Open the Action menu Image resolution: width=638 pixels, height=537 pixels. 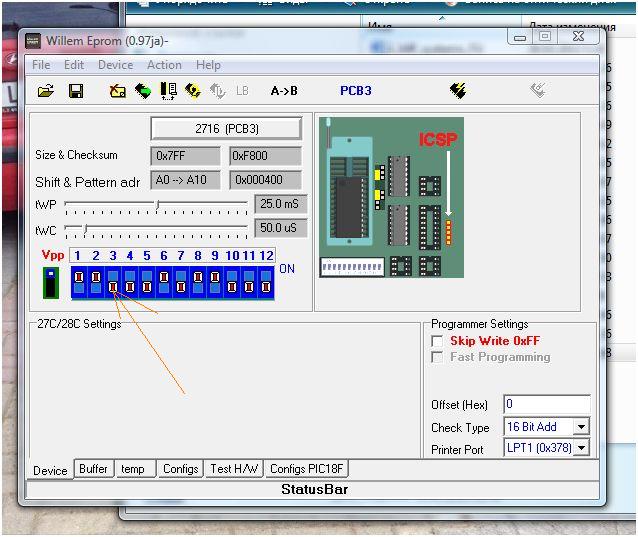164,65
